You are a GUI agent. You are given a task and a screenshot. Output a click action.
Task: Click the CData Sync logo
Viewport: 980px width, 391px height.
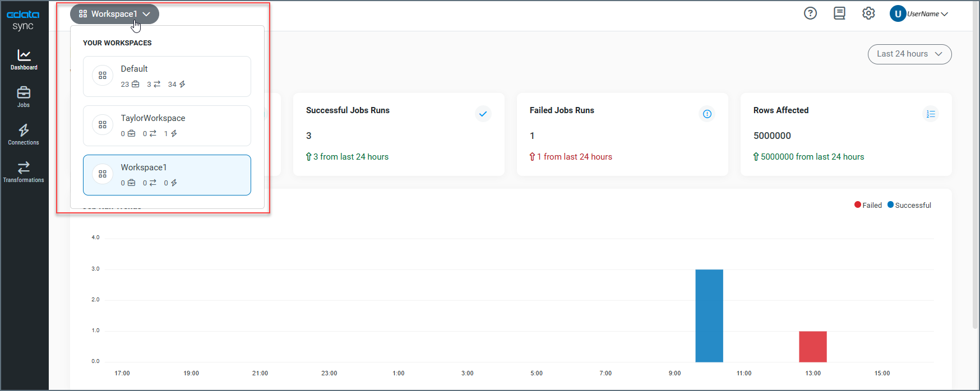point(23,20)
